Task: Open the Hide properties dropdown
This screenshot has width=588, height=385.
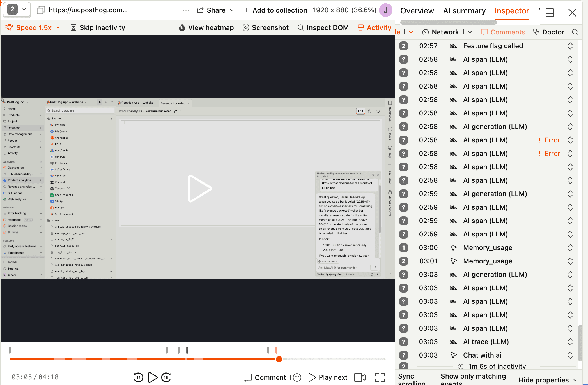Action: tap(548, 380)
